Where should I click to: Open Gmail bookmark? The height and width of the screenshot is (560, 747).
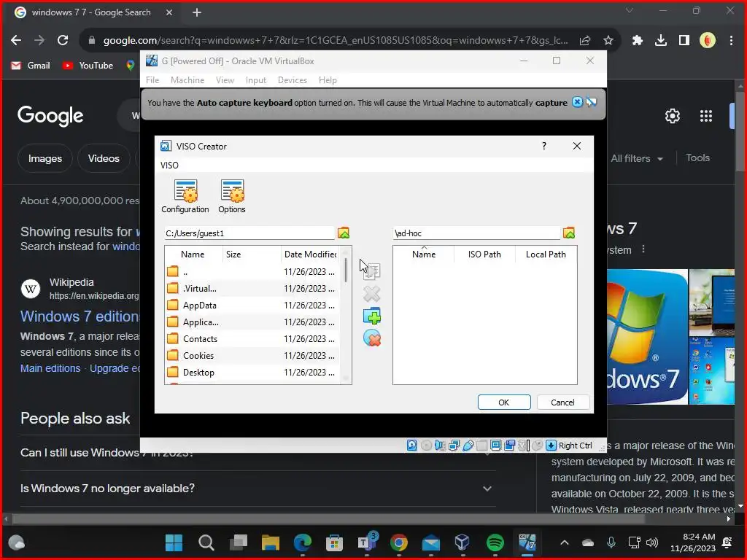point(31,66)
